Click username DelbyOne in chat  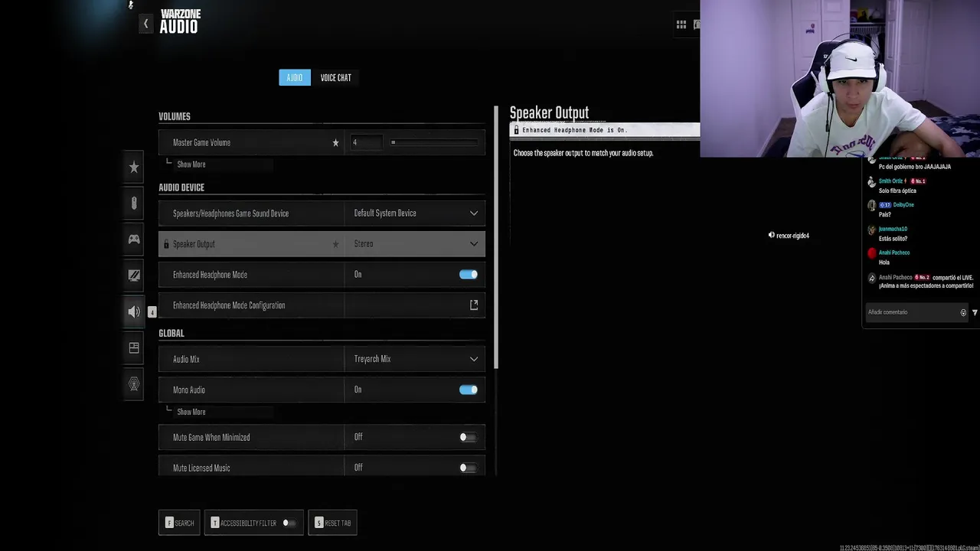click(903, 205)
